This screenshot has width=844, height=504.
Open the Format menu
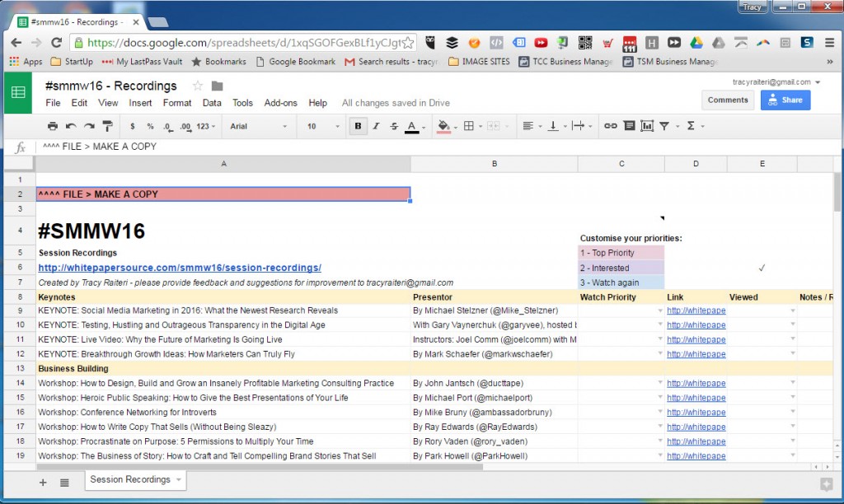pyautogui.click(x=177, y=103)
